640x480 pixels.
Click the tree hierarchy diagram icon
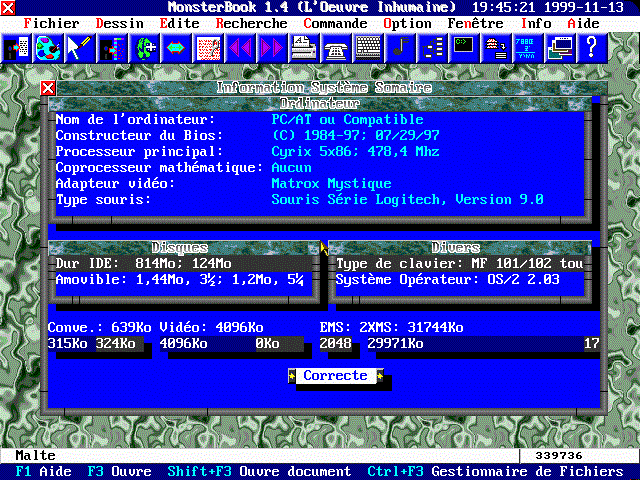[x=432, y=48]
